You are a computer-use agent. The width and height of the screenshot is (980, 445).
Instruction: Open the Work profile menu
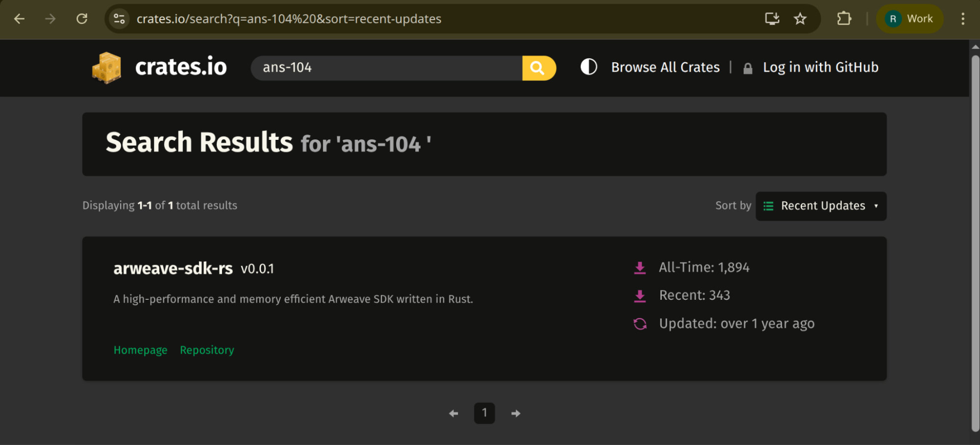click(909, 19)
